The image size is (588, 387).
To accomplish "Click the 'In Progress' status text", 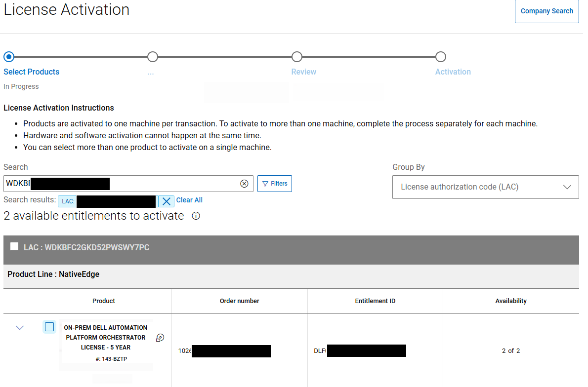I will [x=21, y=86].
